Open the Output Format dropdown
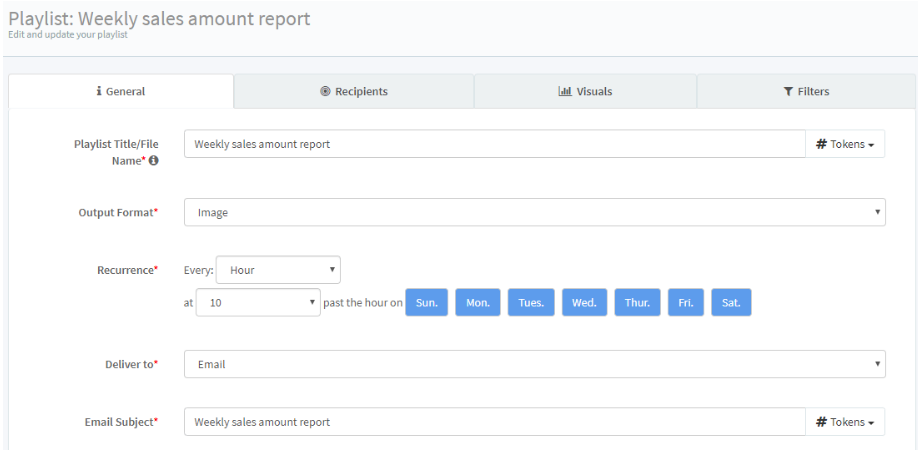The height and width of the screenshot is (461, 918). pos(534,212)
